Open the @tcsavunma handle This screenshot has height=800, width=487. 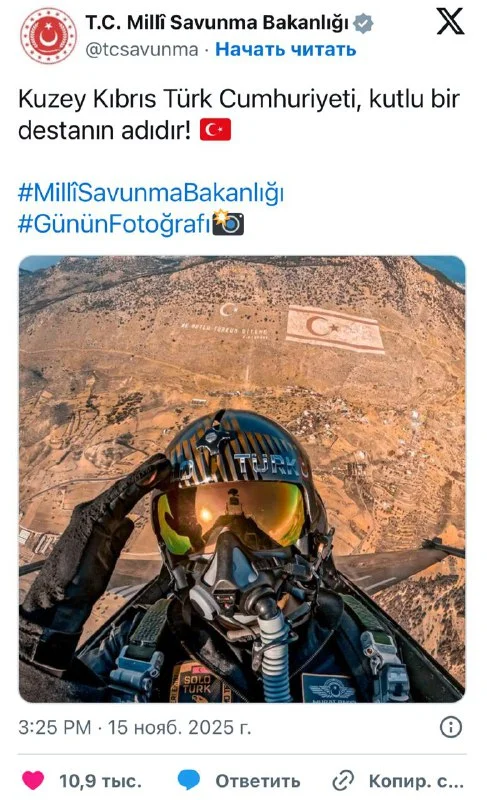(142, 49)
